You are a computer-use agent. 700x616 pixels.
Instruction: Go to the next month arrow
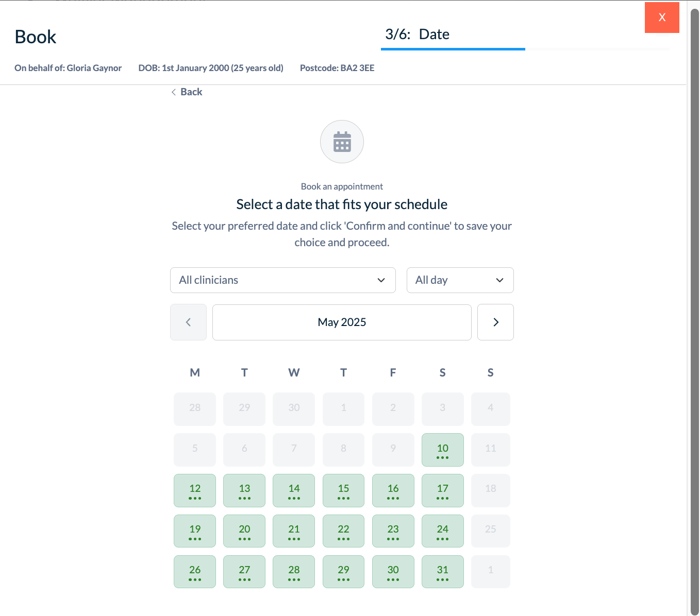point(495,322)
